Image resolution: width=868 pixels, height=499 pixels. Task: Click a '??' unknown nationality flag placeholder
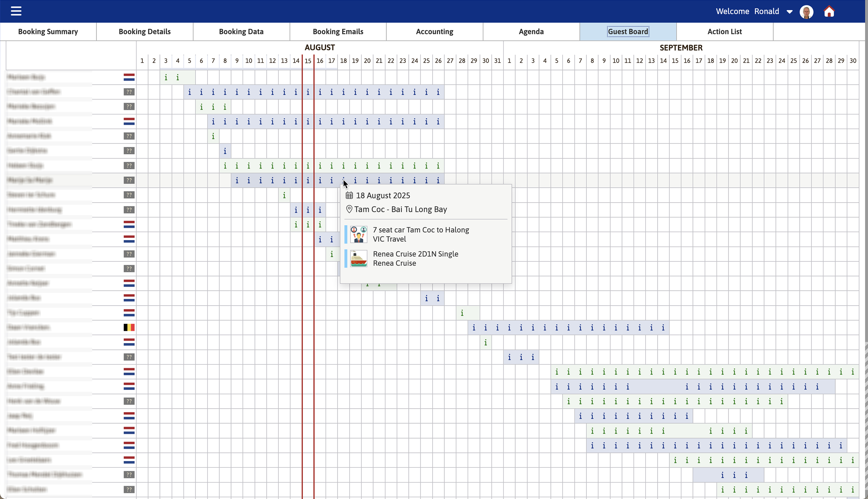[x=129, y=92]
